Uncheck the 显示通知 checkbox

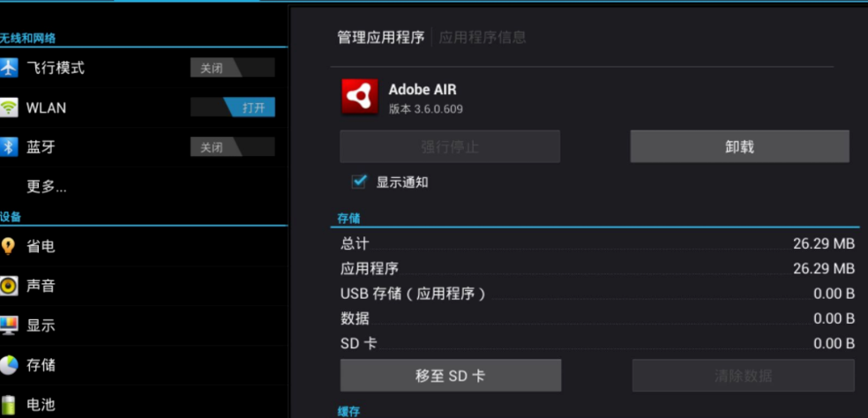[359, 182]
